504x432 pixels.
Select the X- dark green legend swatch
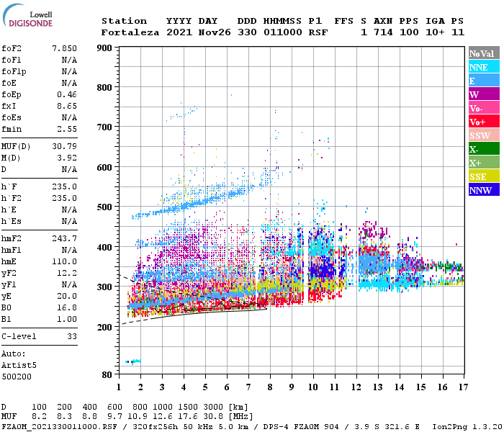click(484, 149)
